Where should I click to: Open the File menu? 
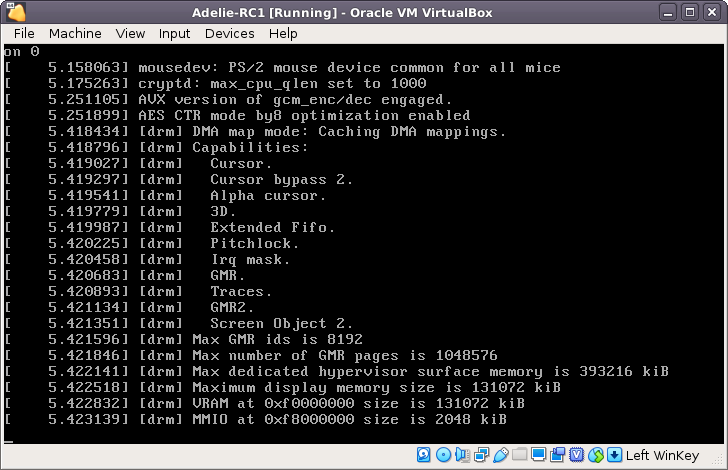tap(24, 33)
